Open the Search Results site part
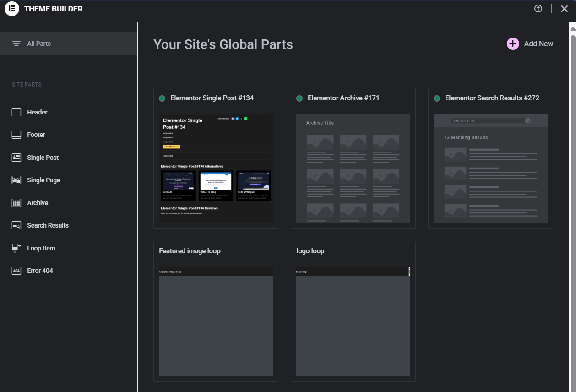This screenshot has width=576, height=392. [x=48, y=225]
